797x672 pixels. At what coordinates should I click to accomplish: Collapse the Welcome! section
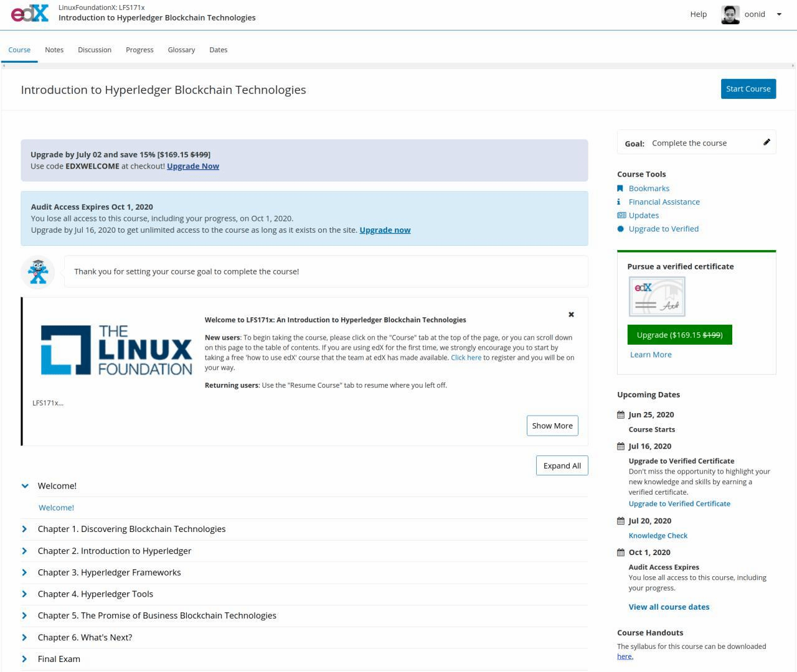tap(25, 486)
